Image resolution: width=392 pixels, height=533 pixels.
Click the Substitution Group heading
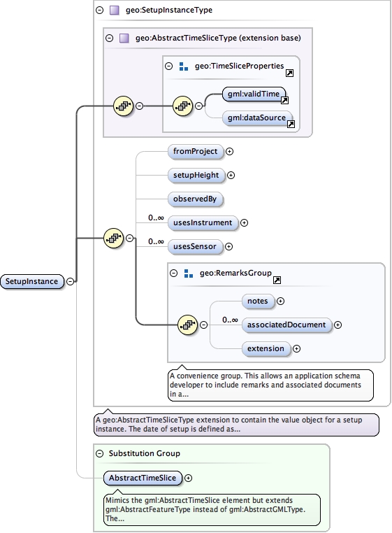145,453
